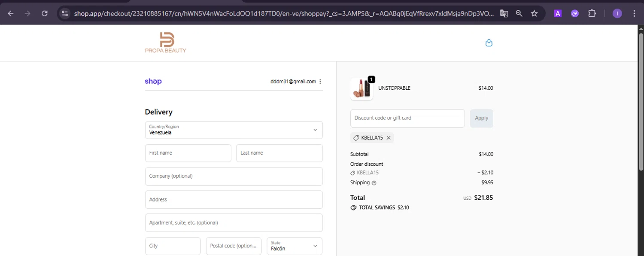
Task: Open Chrome's three-dot menu
Action: tap(634, 13)
